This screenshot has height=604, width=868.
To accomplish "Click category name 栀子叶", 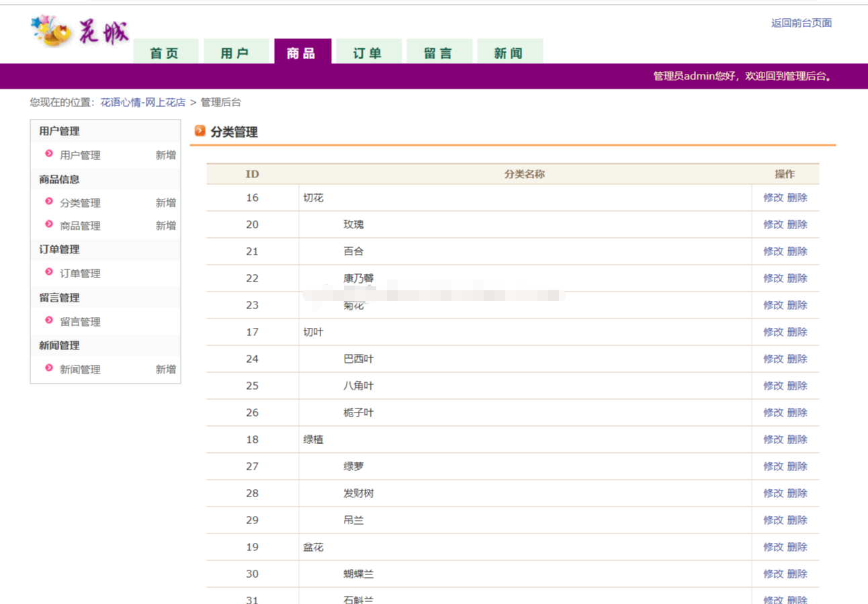I will click(359, 413).
